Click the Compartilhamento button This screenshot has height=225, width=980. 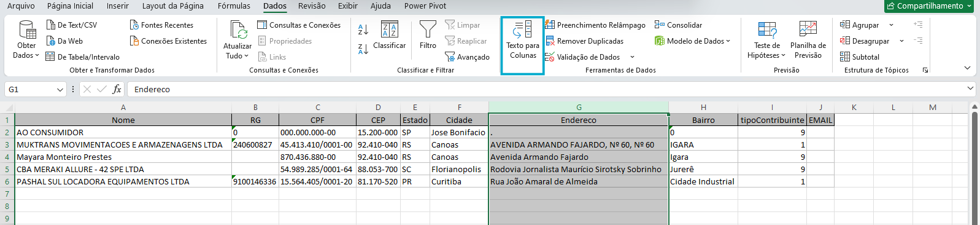click(x=929, y=6)
